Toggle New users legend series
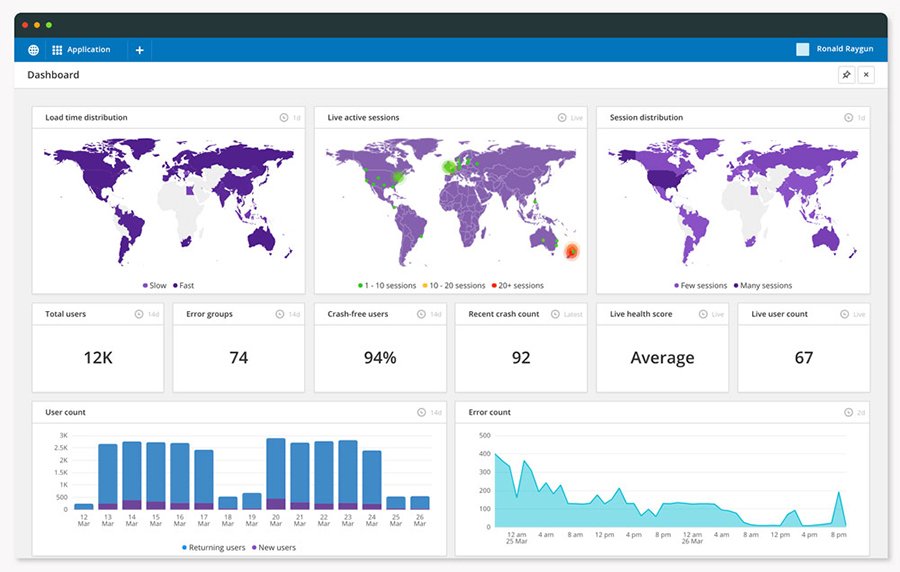Image resolution: width=900 pixels, height=572 pixels. pyautogui.click(x=272, y=547)
